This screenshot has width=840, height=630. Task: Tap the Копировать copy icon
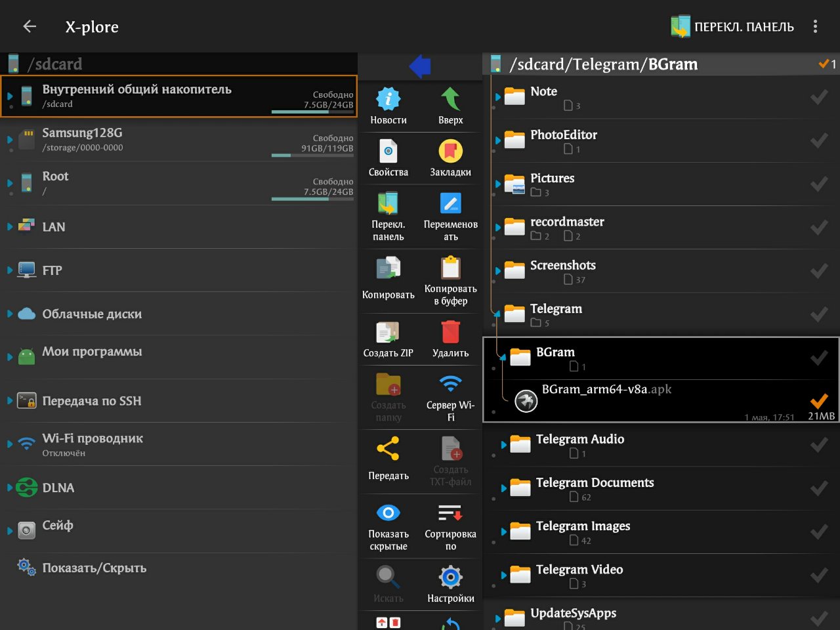tap(388, 268)
